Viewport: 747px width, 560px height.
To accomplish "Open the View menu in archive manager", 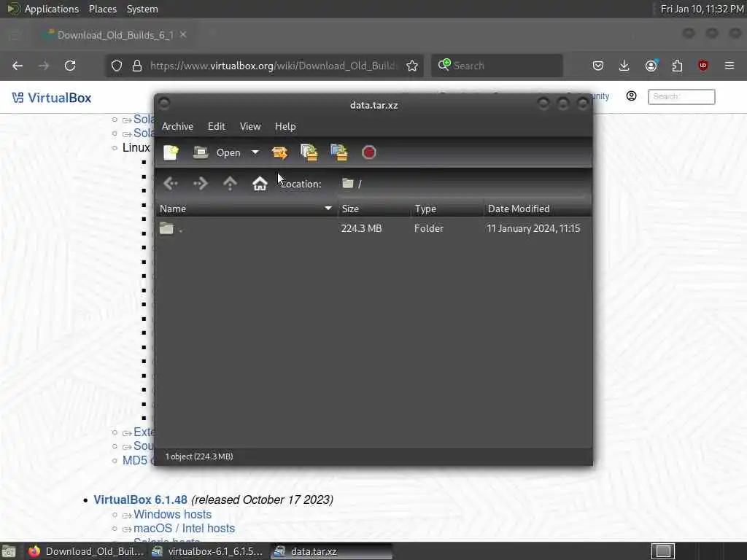I will (x=250, y=127).
